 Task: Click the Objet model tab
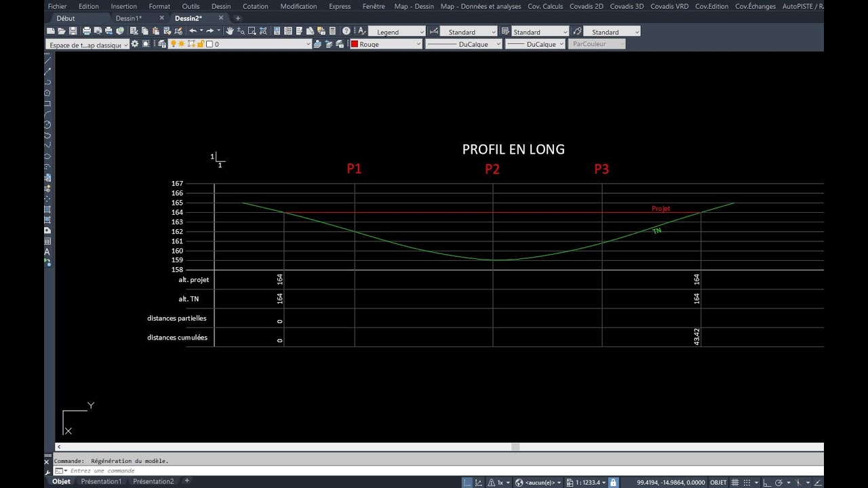click(x=62, y=481)
